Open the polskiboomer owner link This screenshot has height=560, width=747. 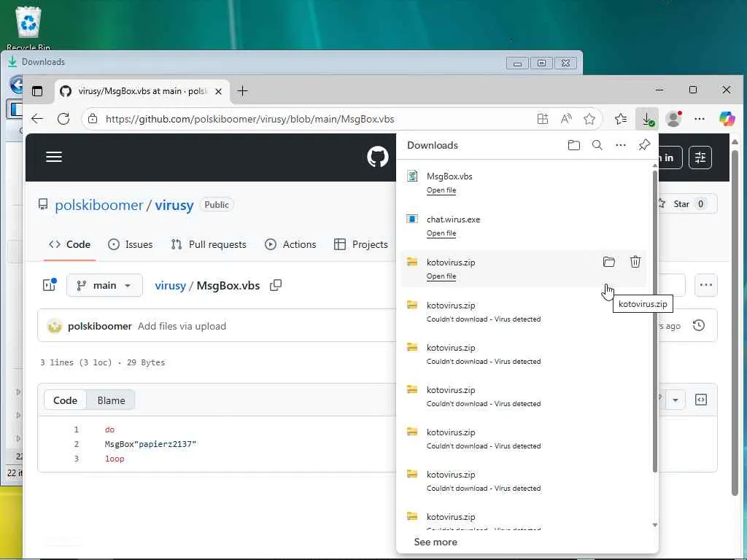click(99, 205)
